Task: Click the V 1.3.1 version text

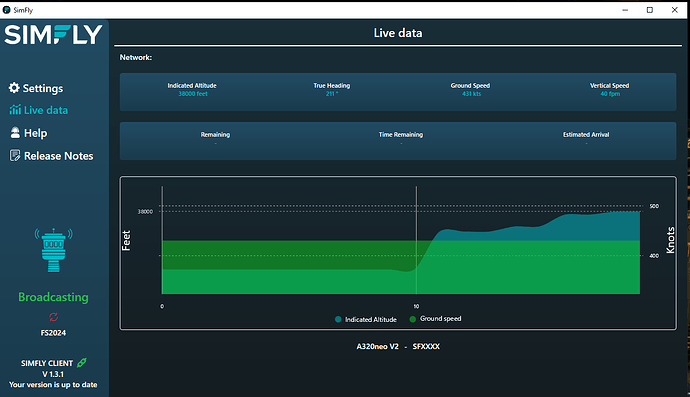Action: coord(53,374)
